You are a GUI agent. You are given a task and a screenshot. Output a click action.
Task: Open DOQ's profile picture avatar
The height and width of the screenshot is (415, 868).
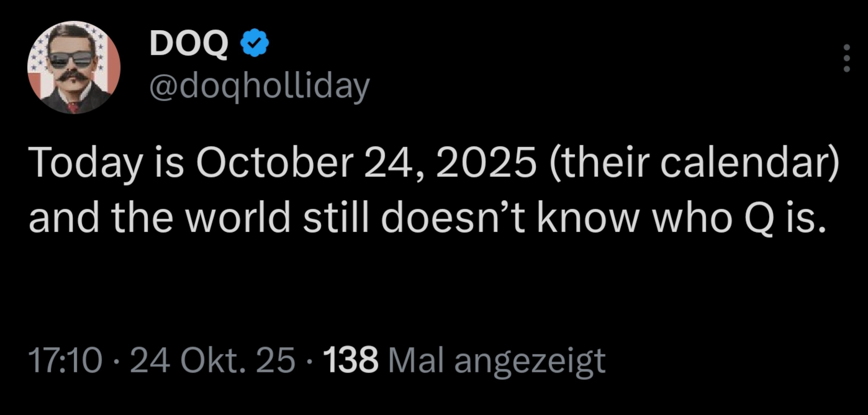coord(74,67)
